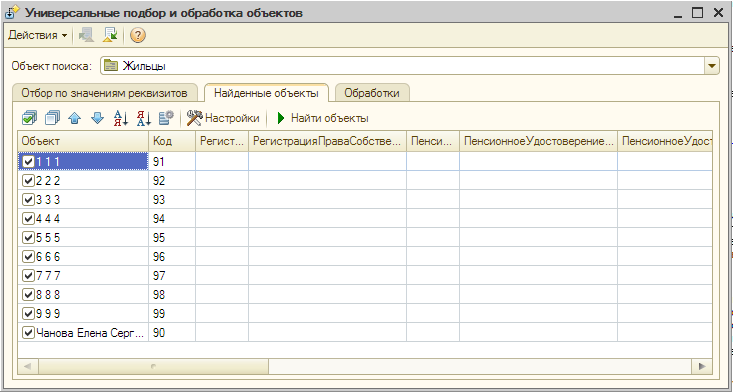Screen dimensions: 733x392
Task: Select the code cell 93
Action: [x=172, y=200]
